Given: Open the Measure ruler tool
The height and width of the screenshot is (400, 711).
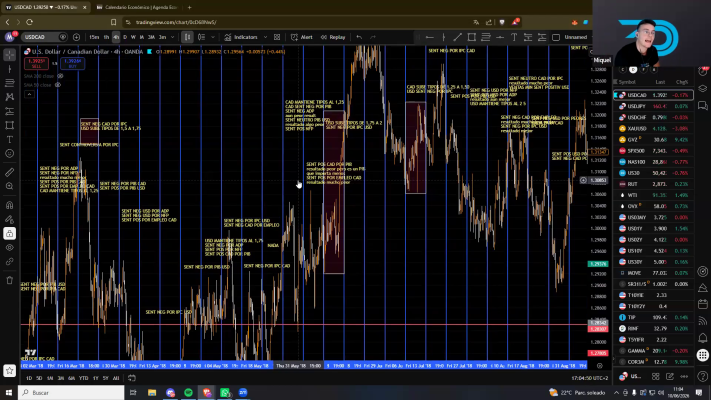Looking at the screenshot, I should point(10,172).
